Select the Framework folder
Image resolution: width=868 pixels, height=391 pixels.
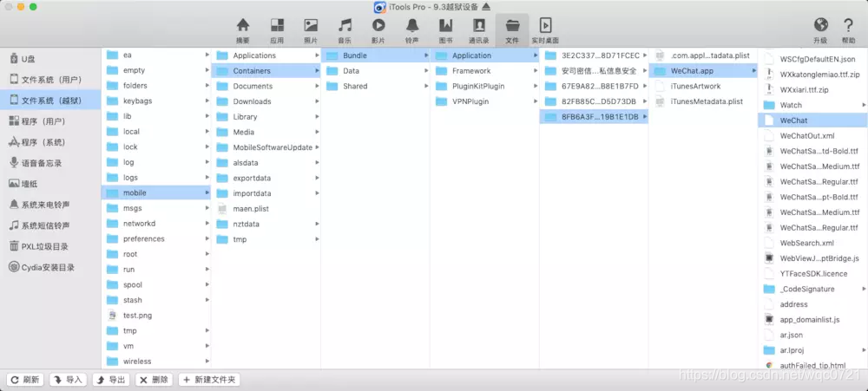(x=485, y=71)
